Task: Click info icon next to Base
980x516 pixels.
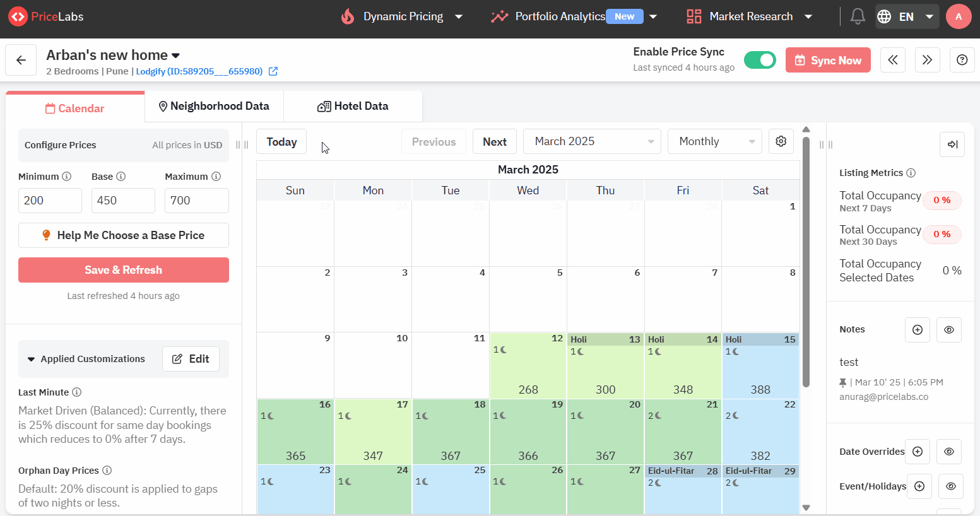Action: (x=121, y=177)
